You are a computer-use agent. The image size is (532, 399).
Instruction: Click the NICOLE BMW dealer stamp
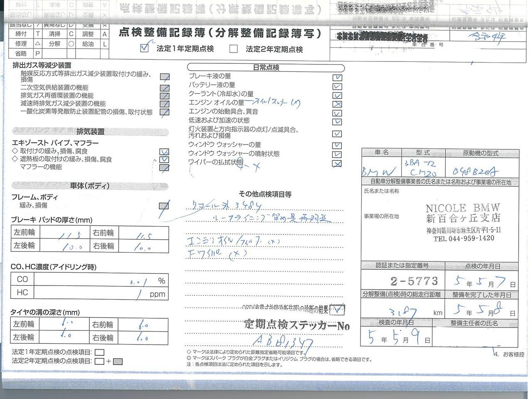click(x=463, y=223)
